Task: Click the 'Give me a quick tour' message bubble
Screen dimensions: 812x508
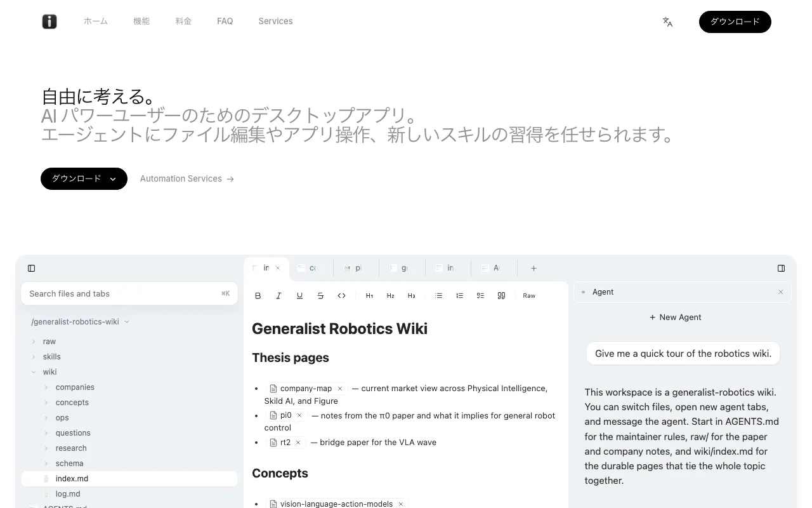Action: (683, 354)
